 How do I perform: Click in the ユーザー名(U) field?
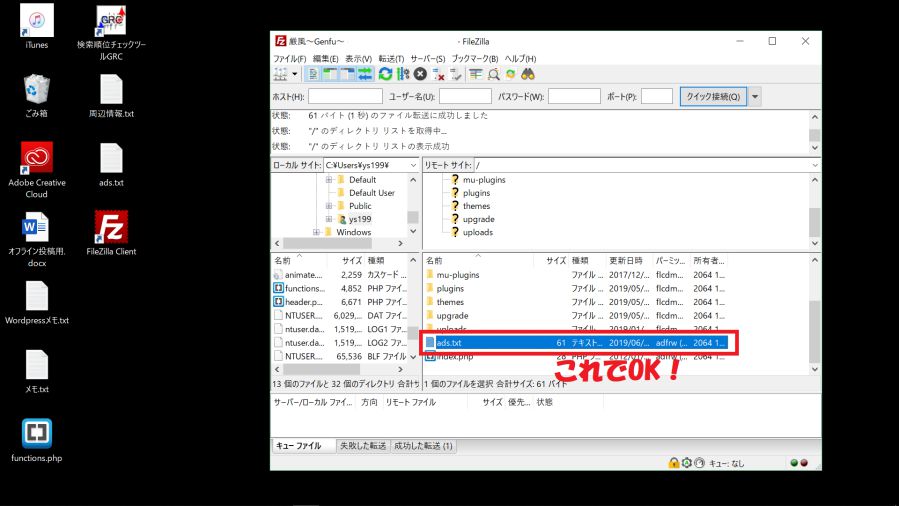465,96
